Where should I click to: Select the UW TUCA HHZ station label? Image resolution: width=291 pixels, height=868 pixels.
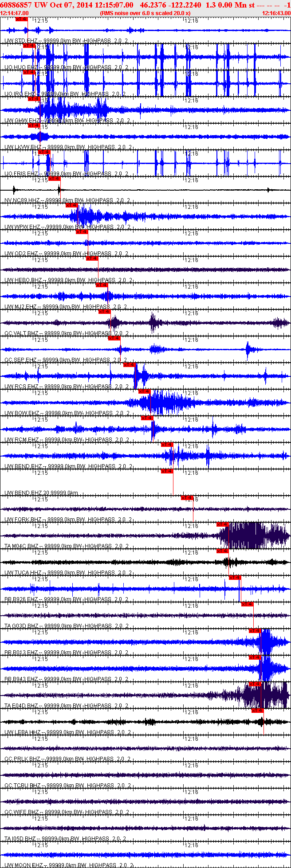tap(68, 573)
